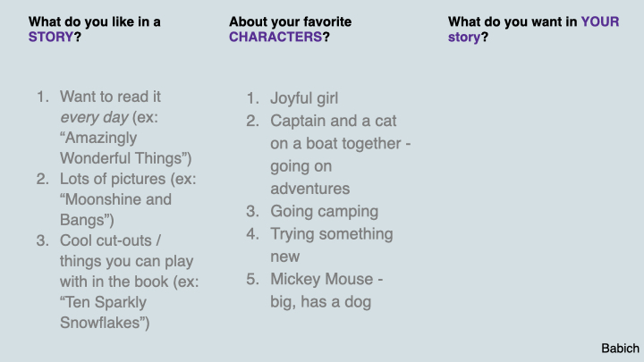Select the purple word STORY
Screen dimensions: 644x362
tap(50, 37)
